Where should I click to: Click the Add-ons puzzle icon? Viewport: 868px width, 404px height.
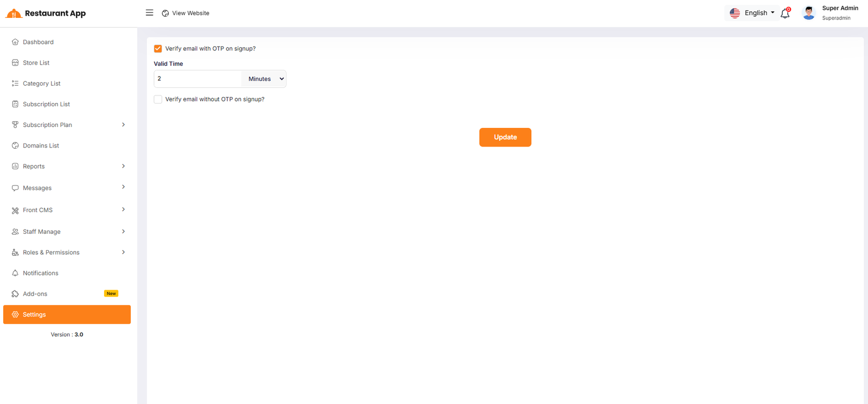coord(15,294)
